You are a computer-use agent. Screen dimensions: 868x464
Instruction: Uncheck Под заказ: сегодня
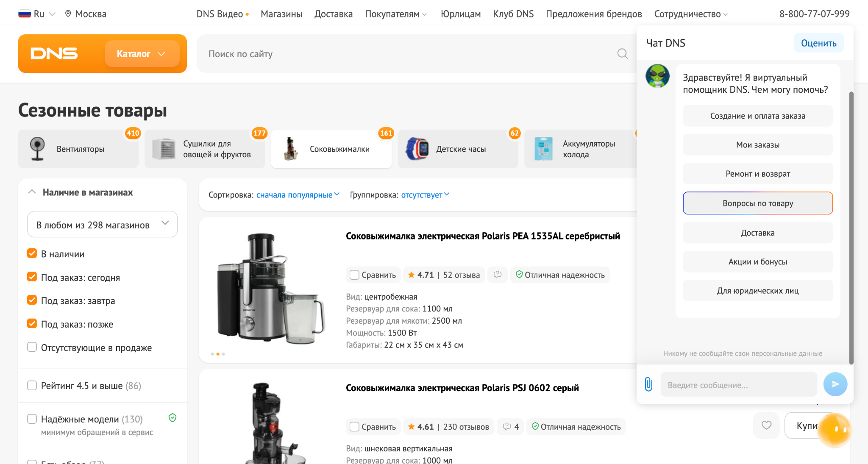click(x=32, y=277)
